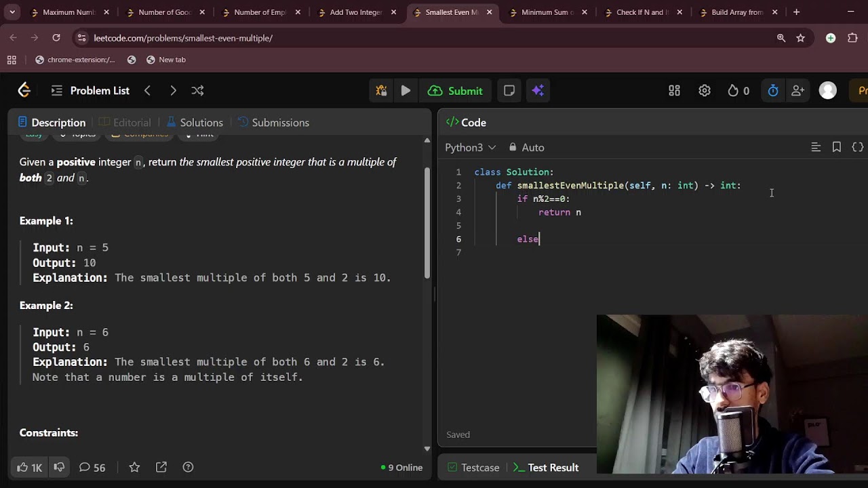The width and height of the screenshot is (868, 488).
Task: Close the Number of Good browser tab
Action: click(202, 12)
